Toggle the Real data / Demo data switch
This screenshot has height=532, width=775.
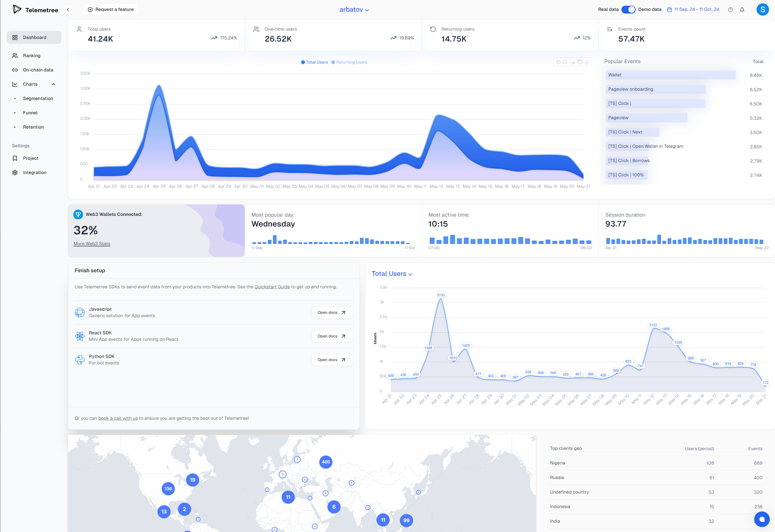[628, 10]
